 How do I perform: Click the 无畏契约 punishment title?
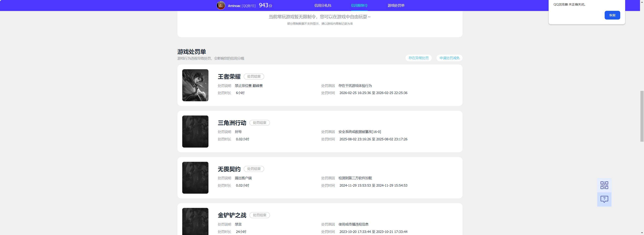(x=229, y=169)
